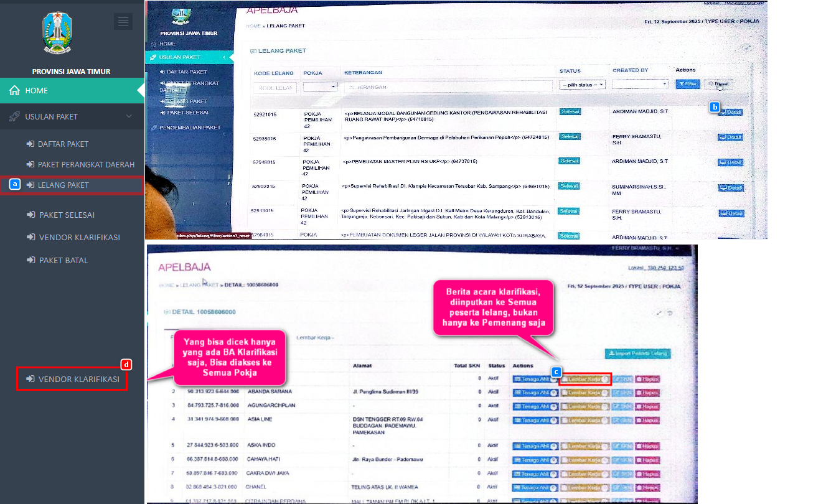
Task: Click the Selesai badge for lelang 52921015
Action: (570, 112)
